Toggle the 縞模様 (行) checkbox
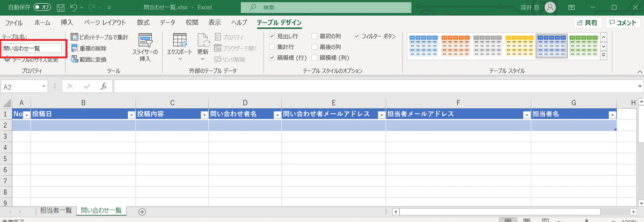 click(x=272, y=57)
